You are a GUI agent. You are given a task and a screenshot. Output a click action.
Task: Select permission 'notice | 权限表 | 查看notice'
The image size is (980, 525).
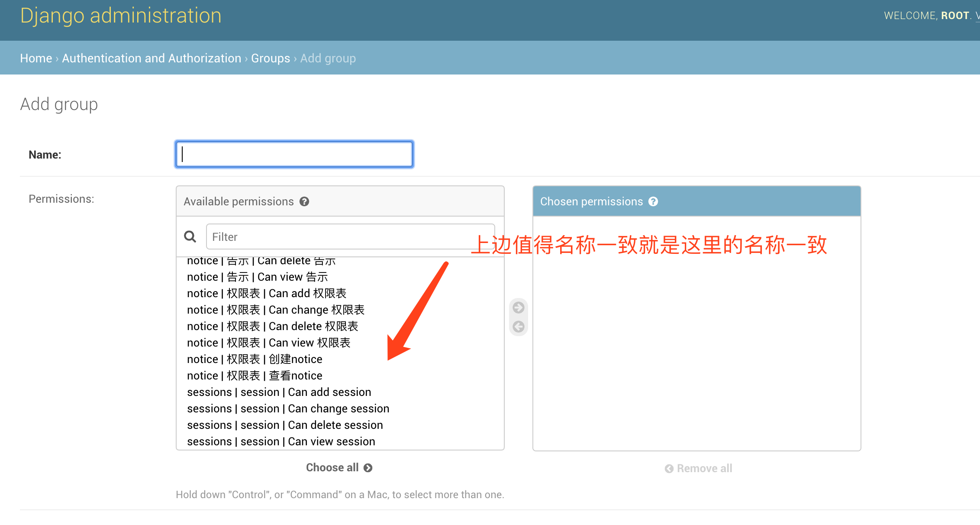point(255,376)
